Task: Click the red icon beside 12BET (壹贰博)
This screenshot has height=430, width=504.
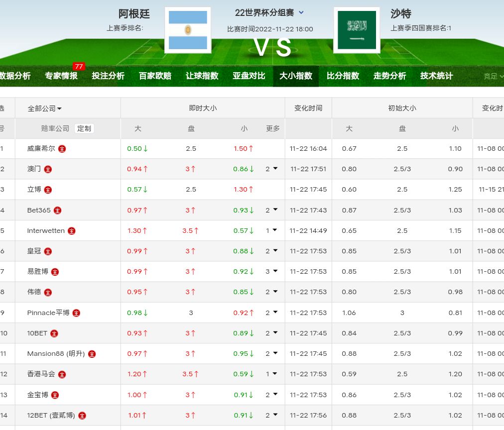Action: (x=82, y=416)
